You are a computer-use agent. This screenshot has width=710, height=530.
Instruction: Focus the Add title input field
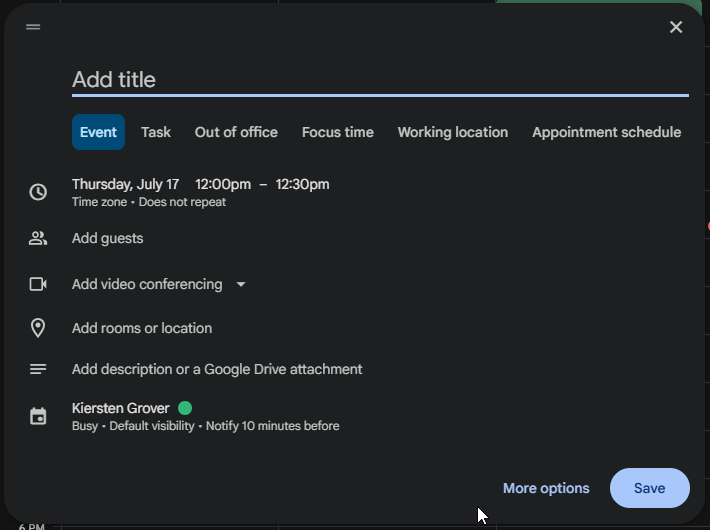tap(380, 80)
